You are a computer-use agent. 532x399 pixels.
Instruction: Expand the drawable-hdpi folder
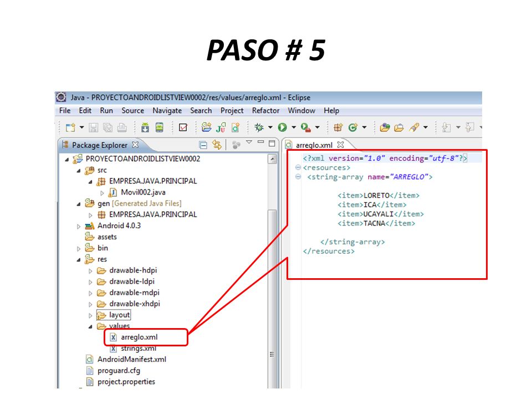[90, 271]
